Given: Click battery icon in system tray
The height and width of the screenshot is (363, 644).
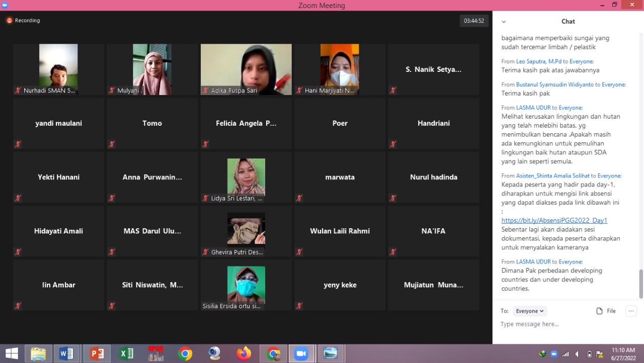Looking at the screenshot, I should (x=589, y=354).
